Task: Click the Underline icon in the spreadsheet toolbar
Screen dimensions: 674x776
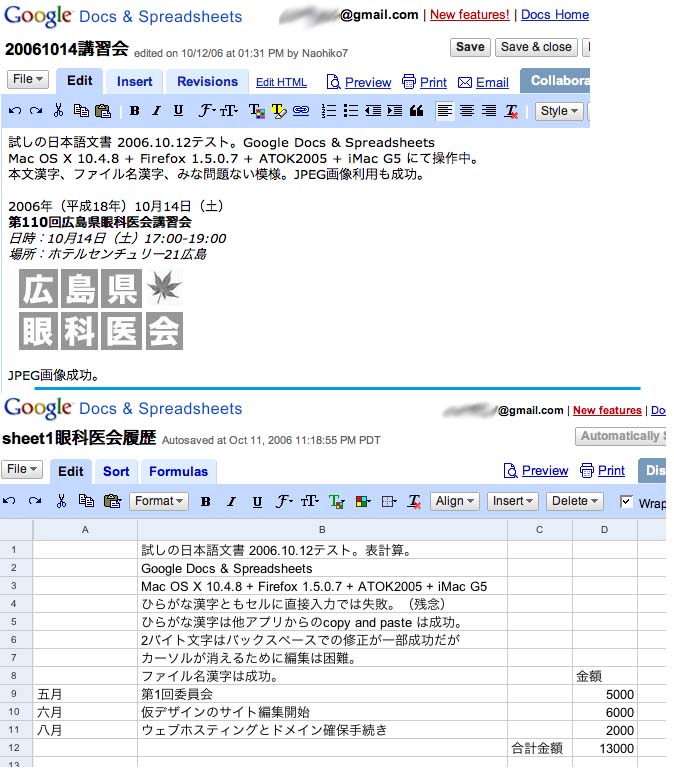Action: (257, 501)
